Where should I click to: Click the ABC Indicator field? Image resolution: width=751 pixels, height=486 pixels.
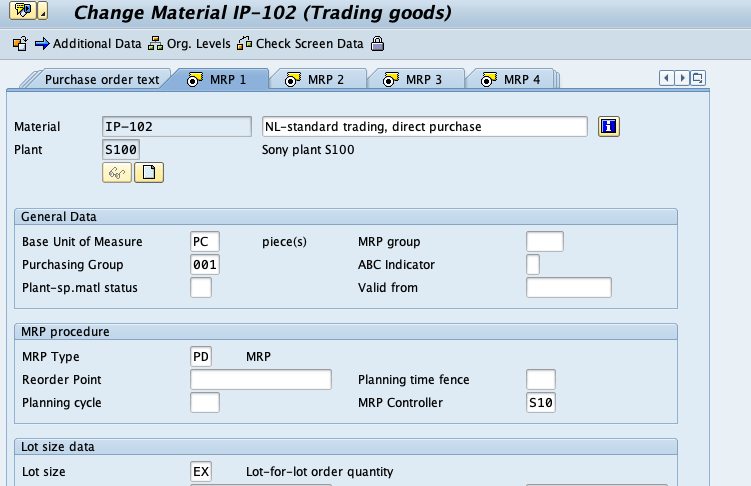click(x=533, y=264)
